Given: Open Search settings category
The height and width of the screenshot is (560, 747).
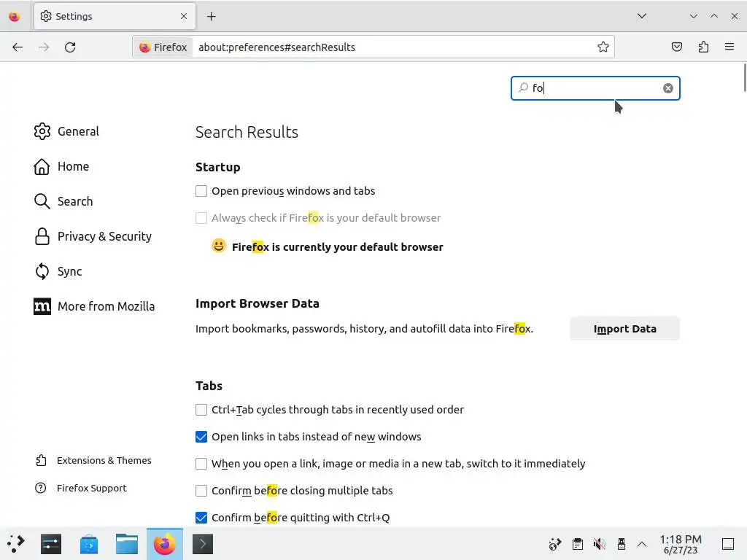Looking at the screenshot, I should [63, 201].
